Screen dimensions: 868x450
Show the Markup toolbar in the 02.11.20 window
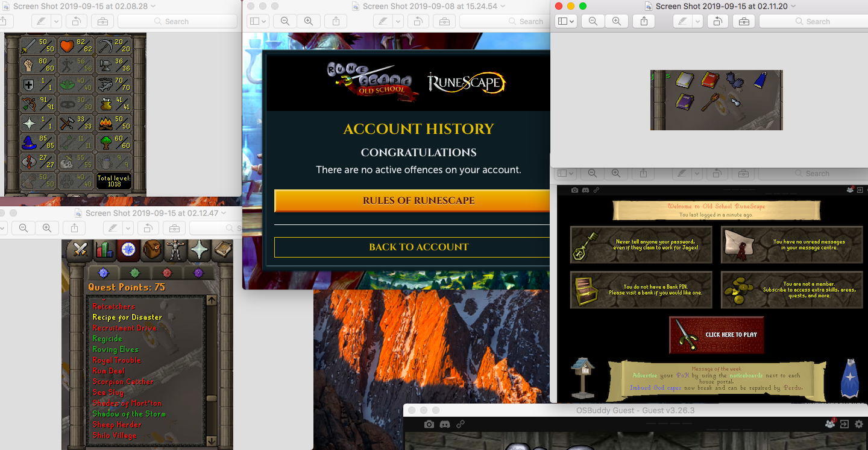[x=744, y=21]
